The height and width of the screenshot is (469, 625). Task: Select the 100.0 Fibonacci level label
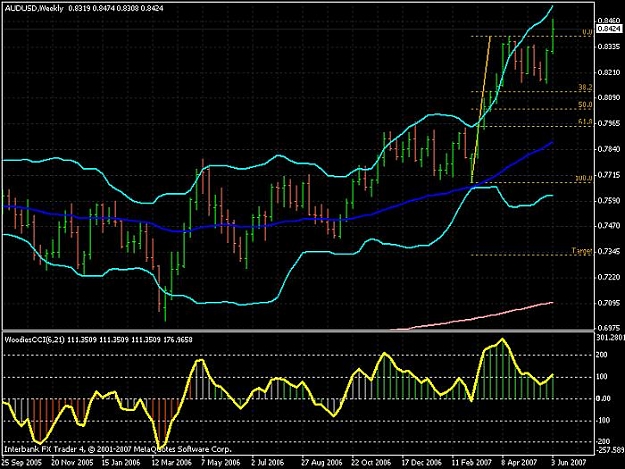(584, 178)
